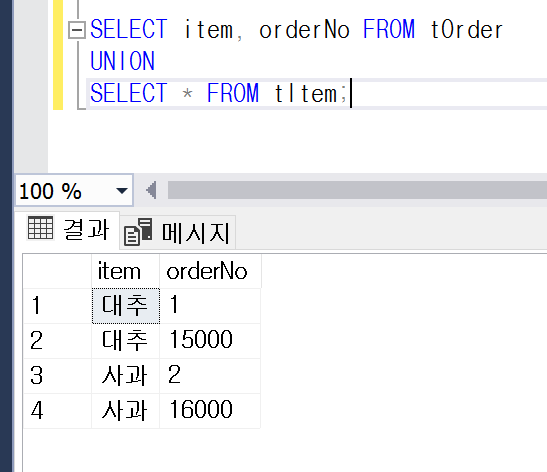Click the results grid icon on 결과 tab
The height and width of the screenshot is (472, 547).
(40, 227)
